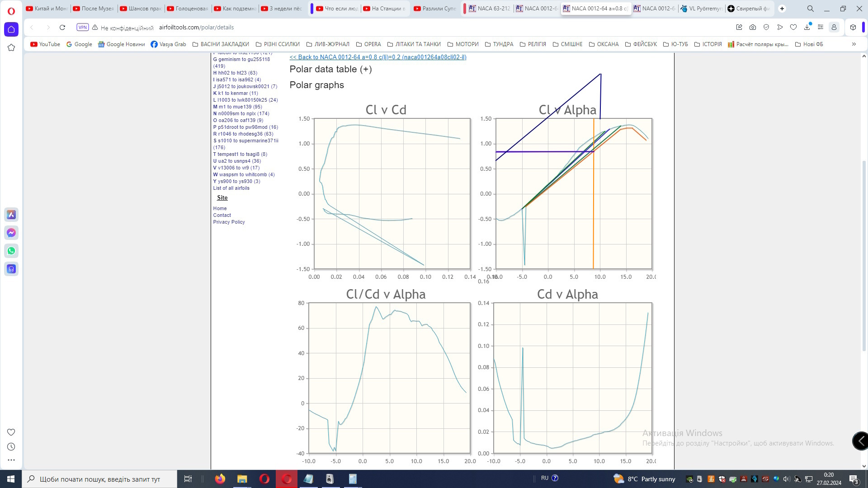
Task: Open the downloads icon in toolbar
Action: [807, 28]
